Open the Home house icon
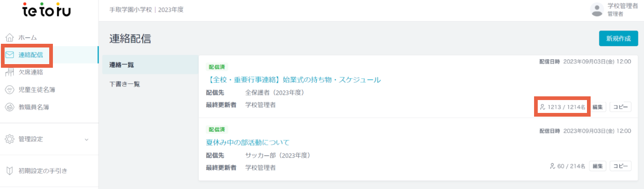 pos(10,37)
